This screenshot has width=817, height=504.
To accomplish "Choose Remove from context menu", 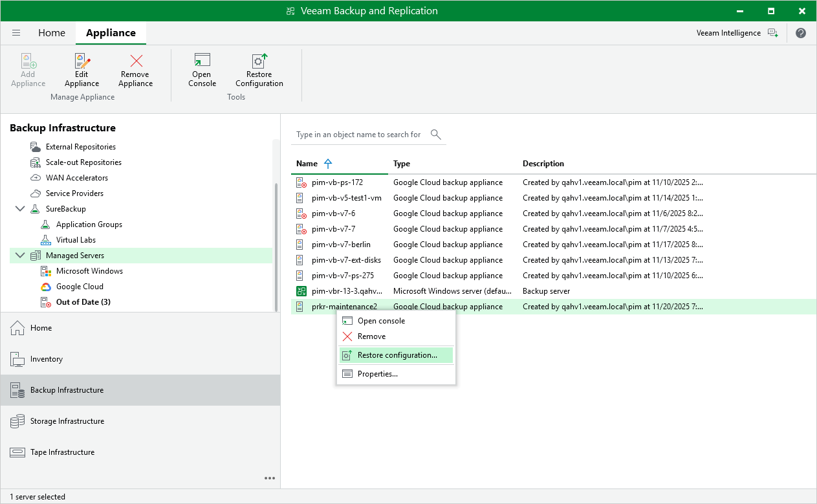I will [396, 336].
